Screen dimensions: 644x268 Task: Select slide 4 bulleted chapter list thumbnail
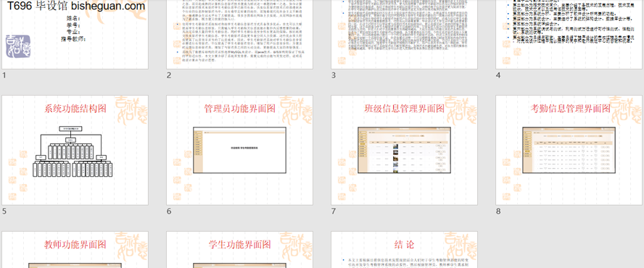569,35
